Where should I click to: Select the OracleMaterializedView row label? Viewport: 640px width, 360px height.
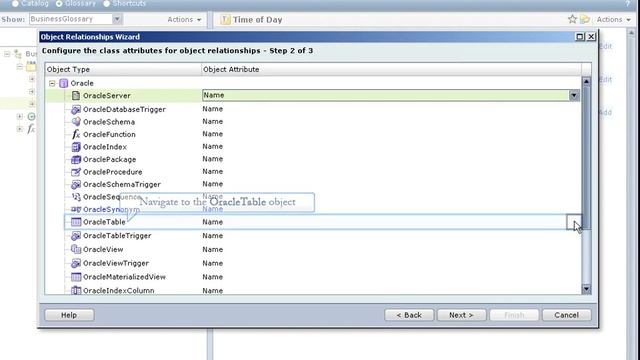pos(124,277)
